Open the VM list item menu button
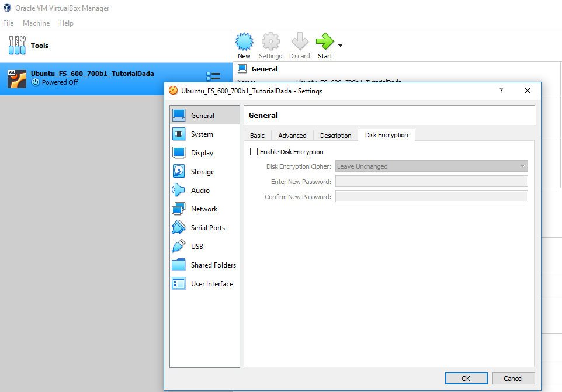 click(x=213, y=77)
